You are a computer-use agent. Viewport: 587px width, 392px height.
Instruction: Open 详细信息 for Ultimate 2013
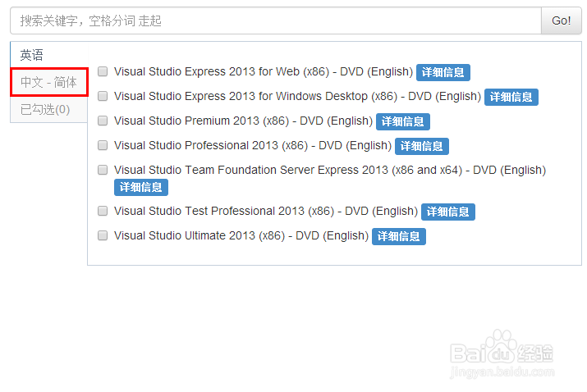(x=399, y=236)
